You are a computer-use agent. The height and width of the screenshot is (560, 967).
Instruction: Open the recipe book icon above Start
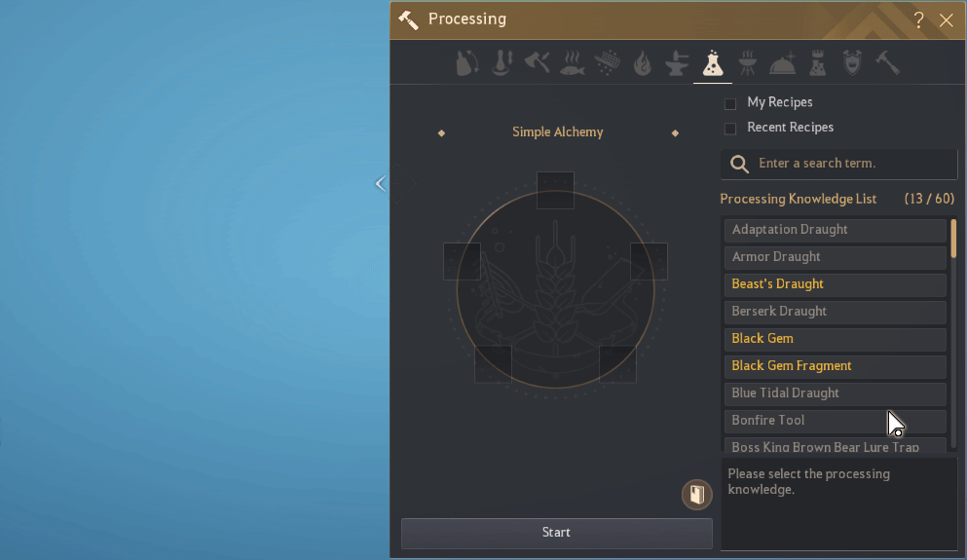coord(696,495)
